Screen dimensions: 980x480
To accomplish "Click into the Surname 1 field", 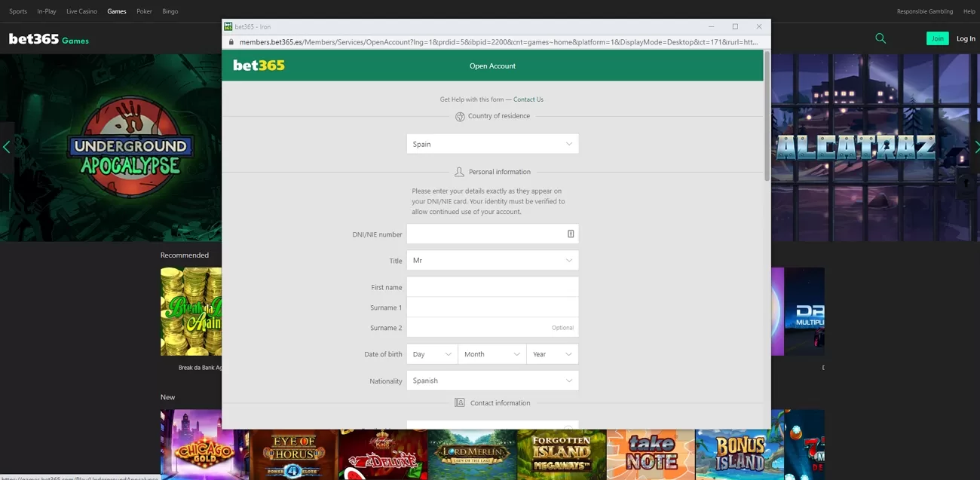I will pyautogui.click(x=492, y=307).
